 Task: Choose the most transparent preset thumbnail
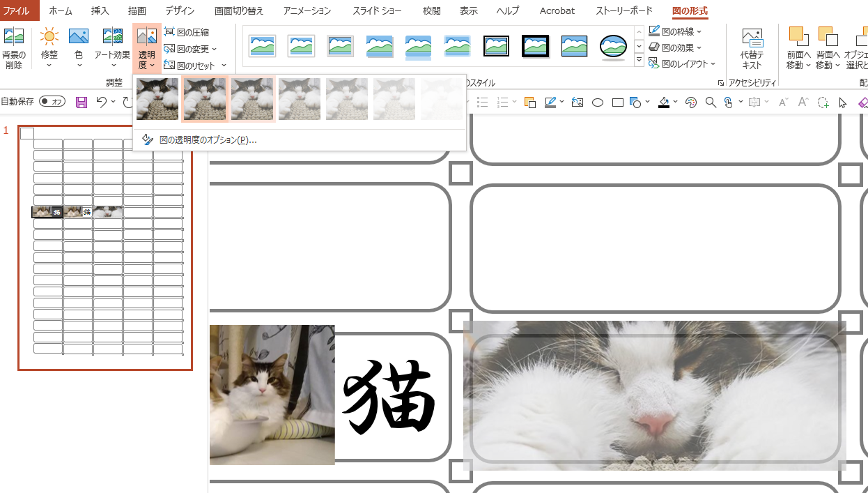(442, 99)
